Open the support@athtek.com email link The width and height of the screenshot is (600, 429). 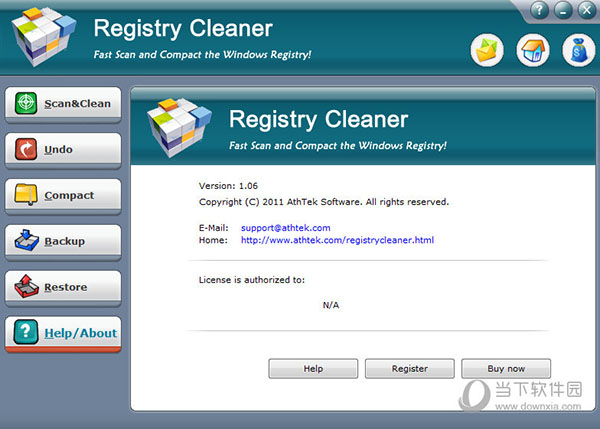pyautogui.click(x=285, y=228)
